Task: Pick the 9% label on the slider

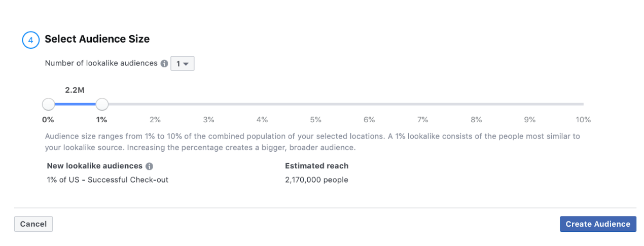Action: click(x=530, y=120)
